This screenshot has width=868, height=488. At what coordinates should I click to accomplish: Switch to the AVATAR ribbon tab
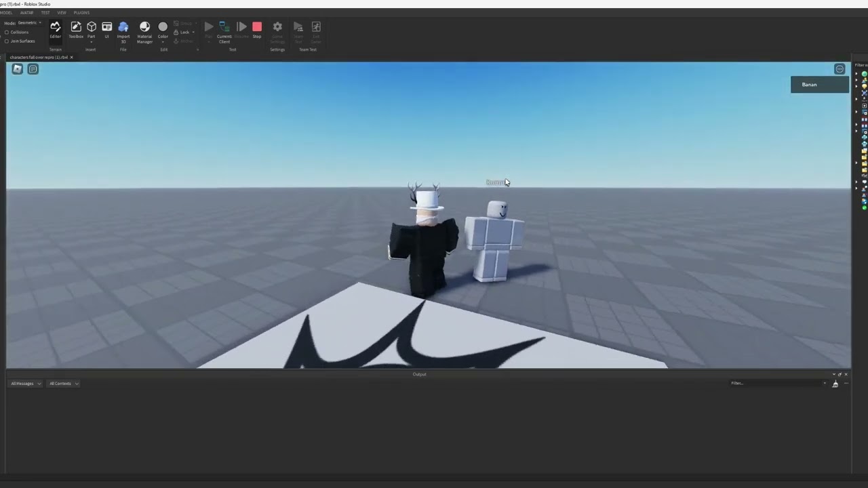pyautogui.click(x=26, y=12)
